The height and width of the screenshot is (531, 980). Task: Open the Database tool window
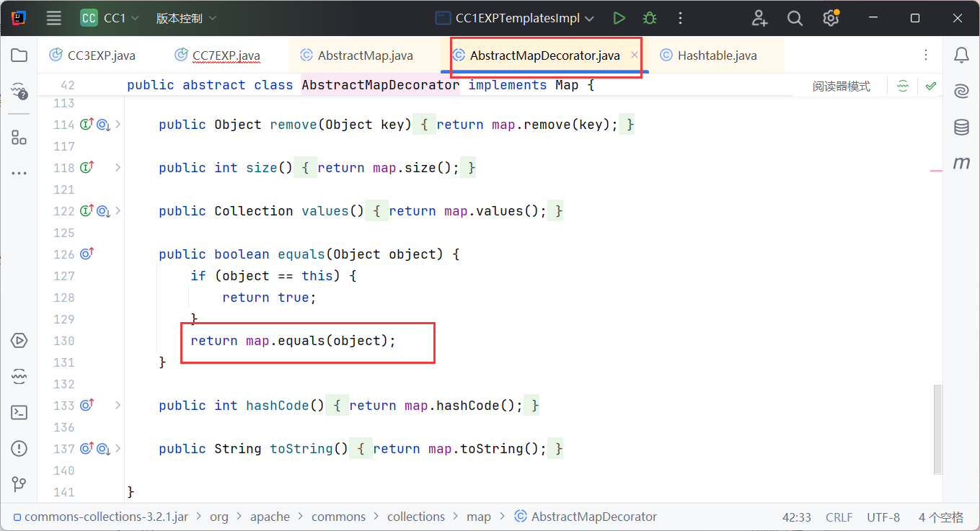961,128
